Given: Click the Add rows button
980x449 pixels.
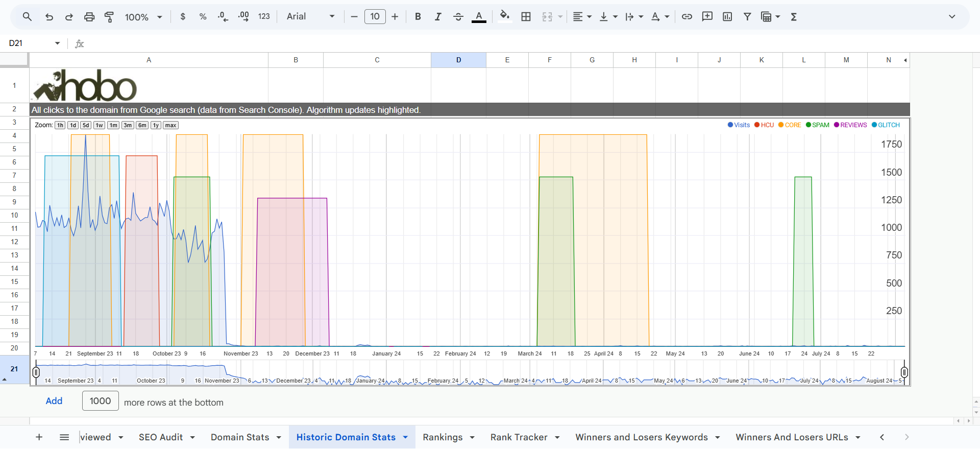Looking at the screenshot, I should [x=54, y=401].
